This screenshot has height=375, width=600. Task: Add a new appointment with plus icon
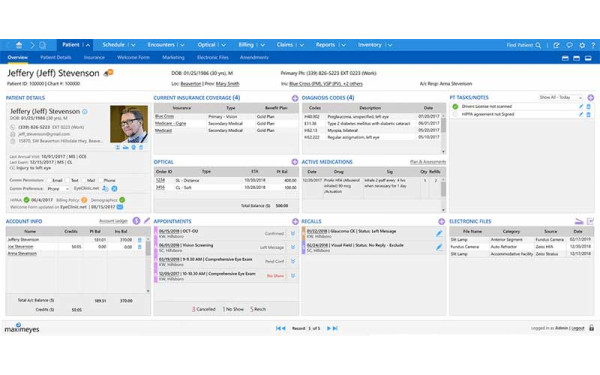coord(295,222)
